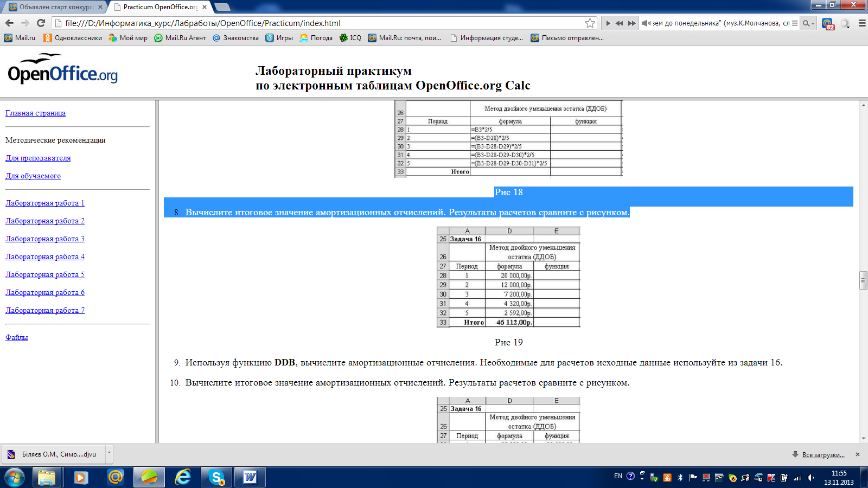Open the Игры bookmark
The width and height of the screenshot is (868, 488).
pyautogui.click(x=279, y=38)
